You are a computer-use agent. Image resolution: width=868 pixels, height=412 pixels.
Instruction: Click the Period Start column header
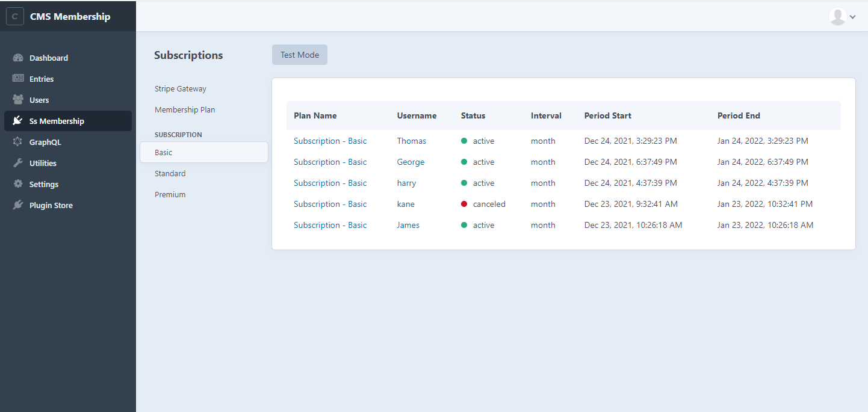tap(608, 115)
